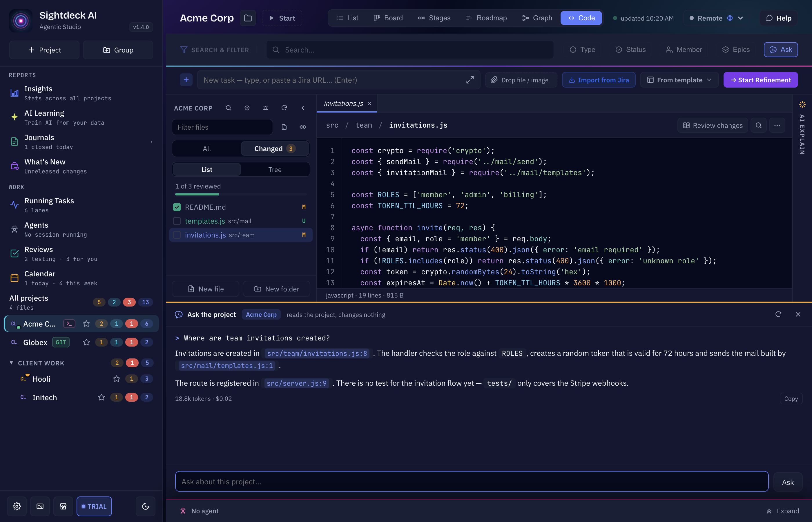Locate the current file with target icon
812x522 pixels.
[247, 108]
